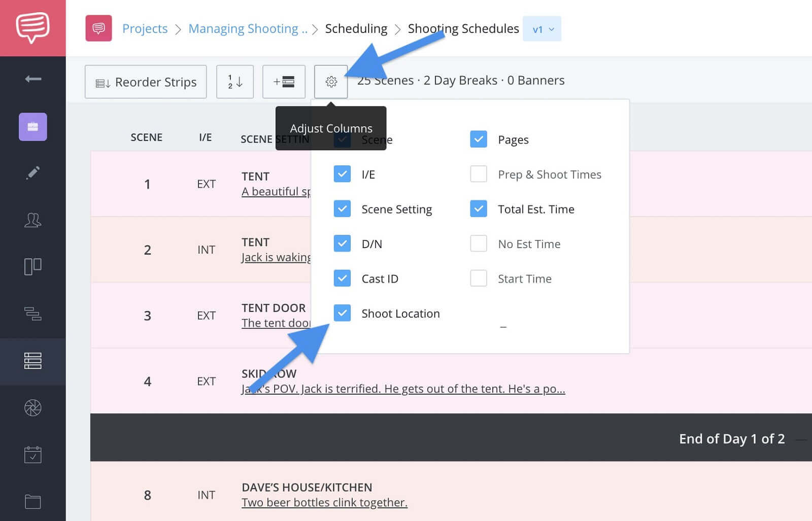
Task: Open the folder files icon in sidebar
Action: point(33,502)
